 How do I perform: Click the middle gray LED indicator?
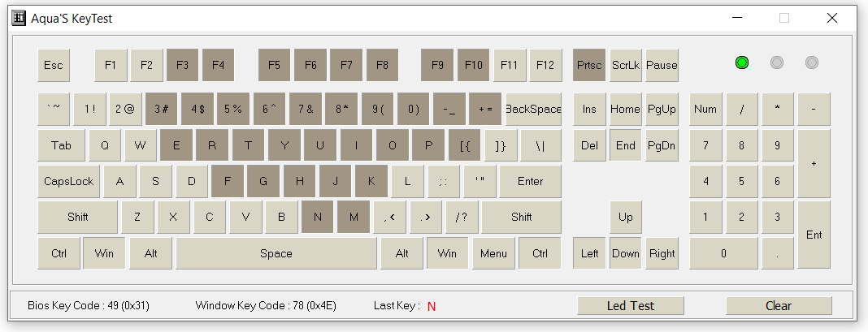(777, 63)
